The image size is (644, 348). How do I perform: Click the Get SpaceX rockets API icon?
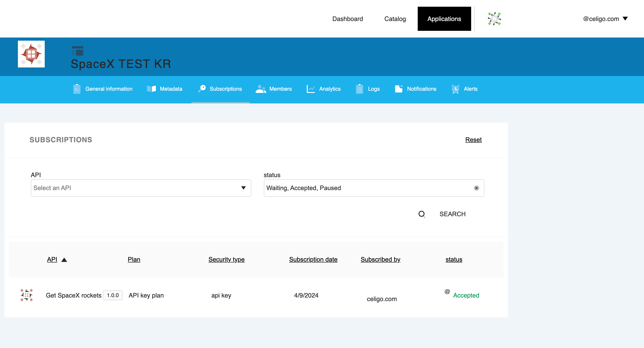tap(27, 295)
